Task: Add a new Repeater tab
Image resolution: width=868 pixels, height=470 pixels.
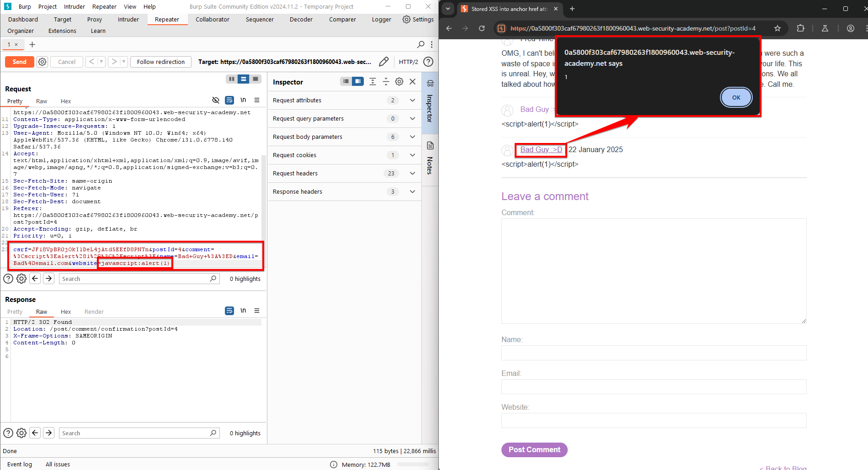Action: click(x=32, y=44)
